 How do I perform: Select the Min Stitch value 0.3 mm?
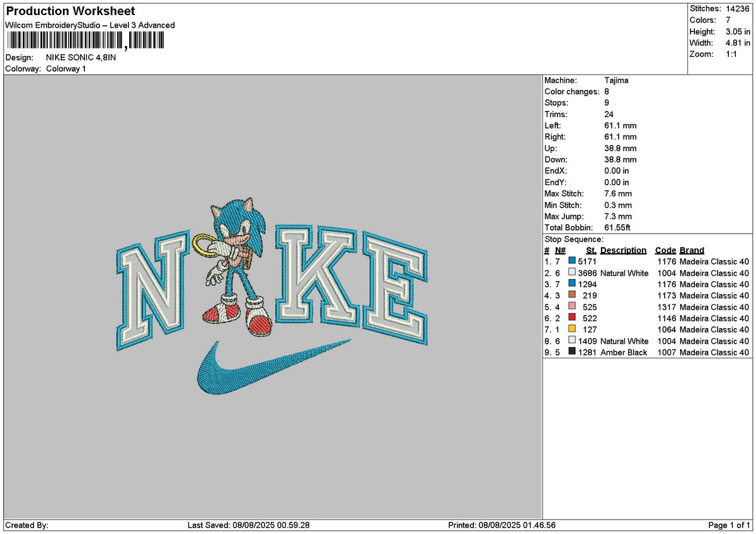tap(618, 205)
